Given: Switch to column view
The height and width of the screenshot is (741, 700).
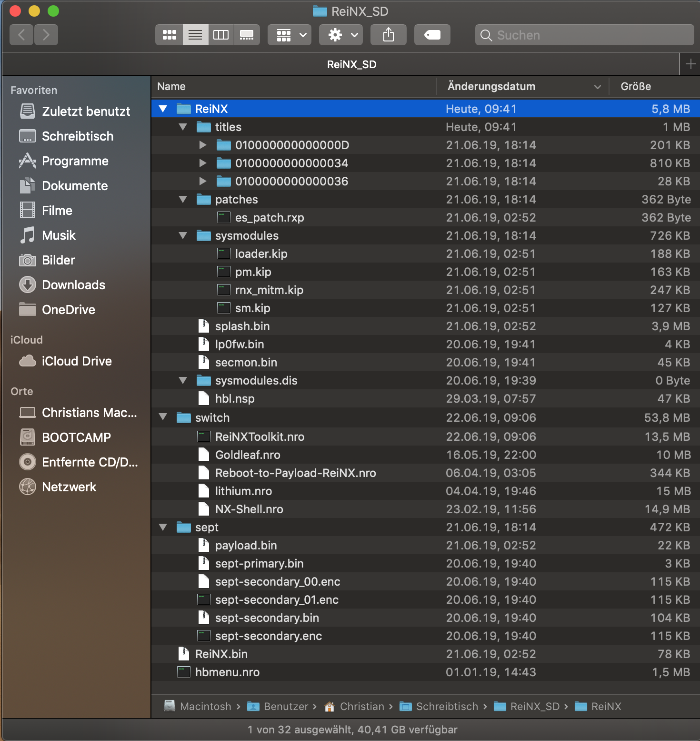Looking at the screenshot, I should (x=221, y=35).
